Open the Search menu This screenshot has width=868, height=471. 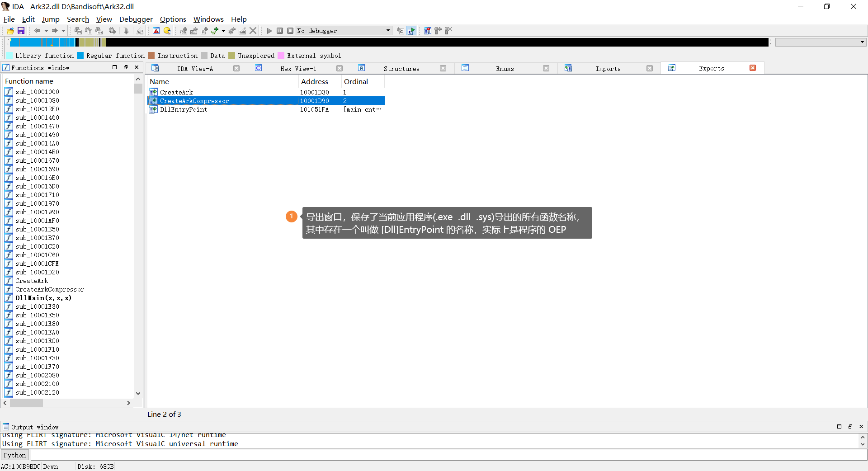point(78,19)
